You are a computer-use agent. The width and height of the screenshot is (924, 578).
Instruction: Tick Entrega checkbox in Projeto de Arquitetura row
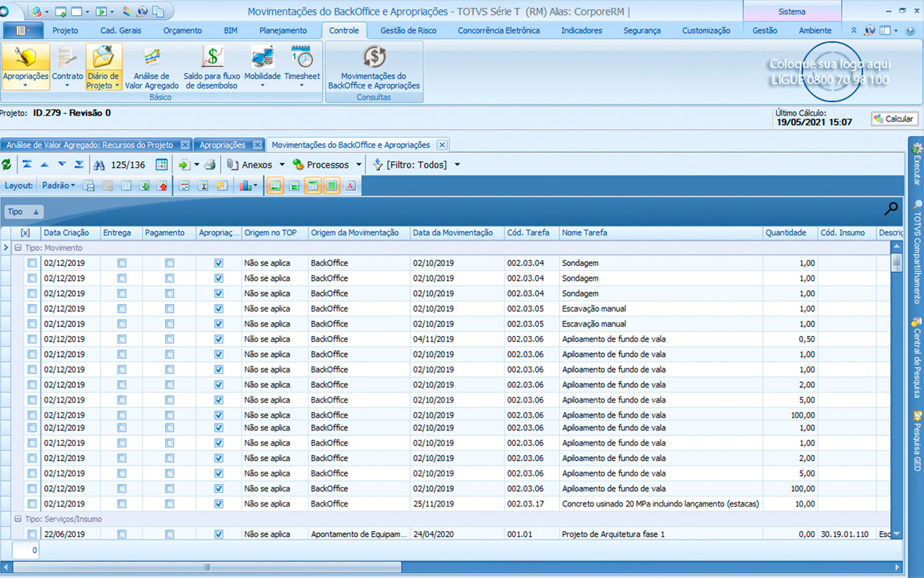tap(122, 534)
